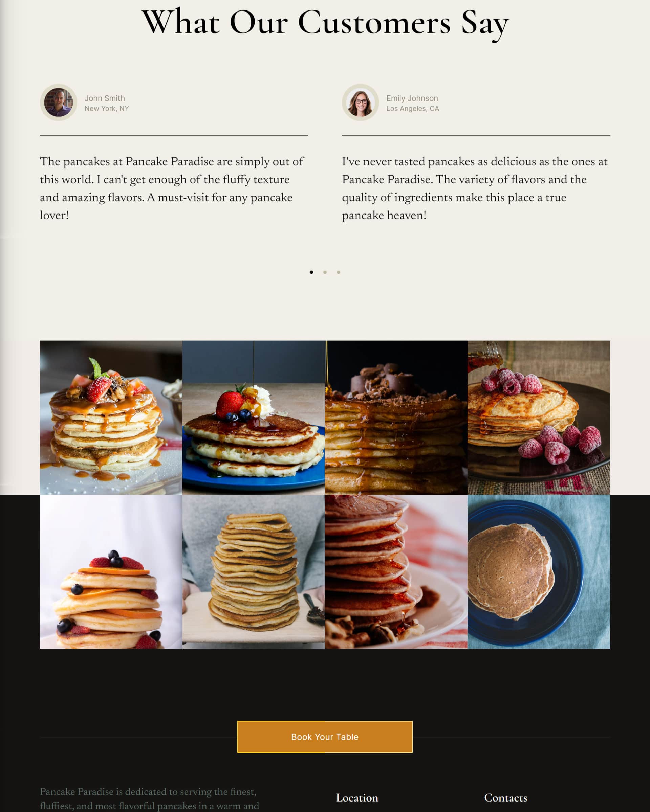Click the John Smith reviewer name
Image resolution: width=650 pixels, height=812 pixels.
(105, 98)
